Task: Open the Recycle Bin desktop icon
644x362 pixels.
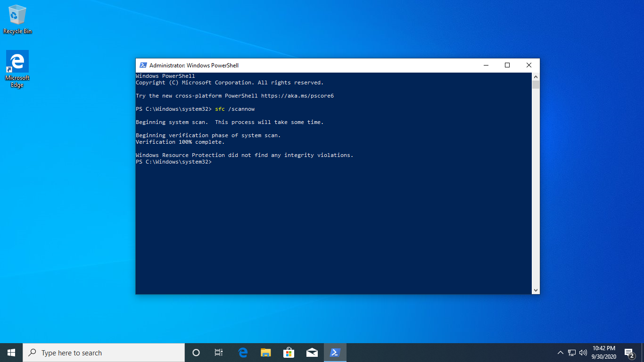Action: pos(17,19)
